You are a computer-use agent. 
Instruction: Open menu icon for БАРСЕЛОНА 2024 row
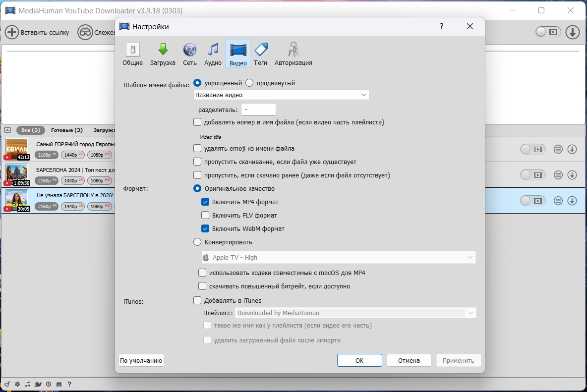[x=558, y=174]
